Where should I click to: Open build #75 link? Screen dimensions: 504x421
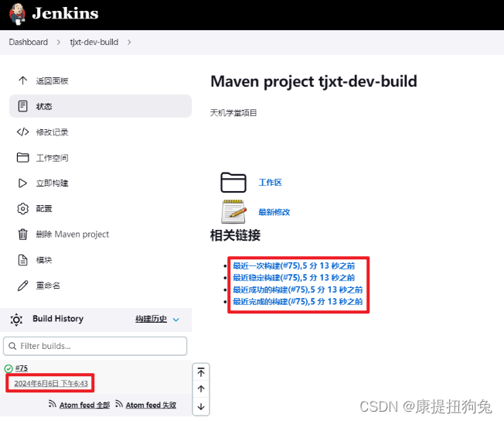pos(22,368)
